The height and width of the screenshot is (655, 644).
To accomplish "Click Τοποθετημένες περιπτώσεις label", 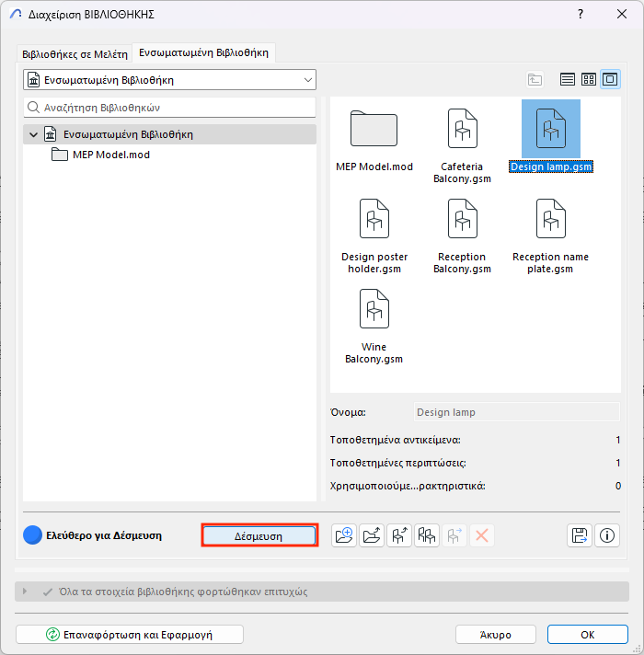I will pyautogui.click(x=398, y=463).
